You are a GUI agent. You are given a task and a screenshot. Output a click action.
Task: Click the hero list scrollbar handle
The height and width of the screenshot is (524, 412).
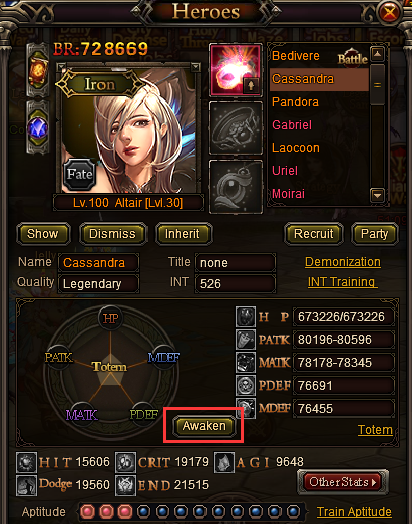tap(378, 85)
